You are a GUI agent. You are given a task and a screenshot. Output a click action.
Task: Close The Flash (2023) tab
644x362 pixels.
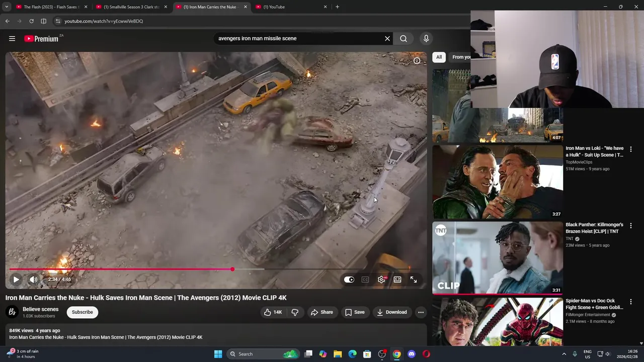(x=86, y=7)
